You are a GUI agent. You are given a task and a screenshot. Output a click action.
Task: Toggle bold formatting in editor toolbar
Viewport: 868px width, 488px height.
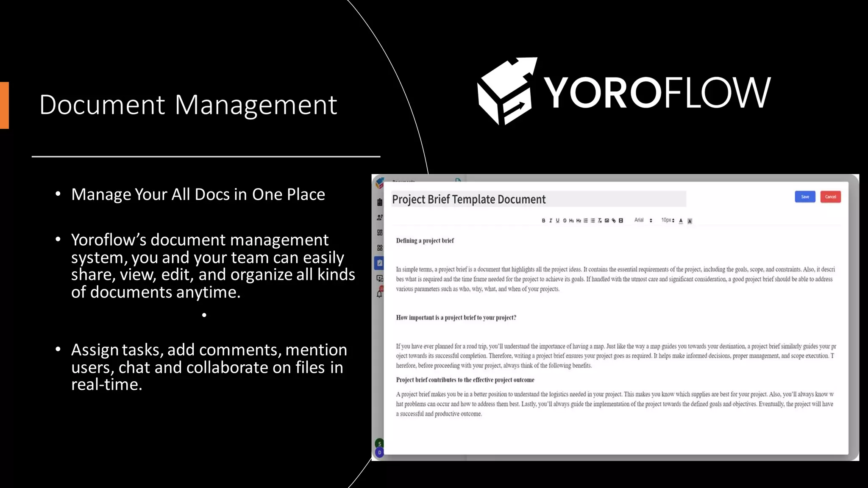[x=543, y=220]
